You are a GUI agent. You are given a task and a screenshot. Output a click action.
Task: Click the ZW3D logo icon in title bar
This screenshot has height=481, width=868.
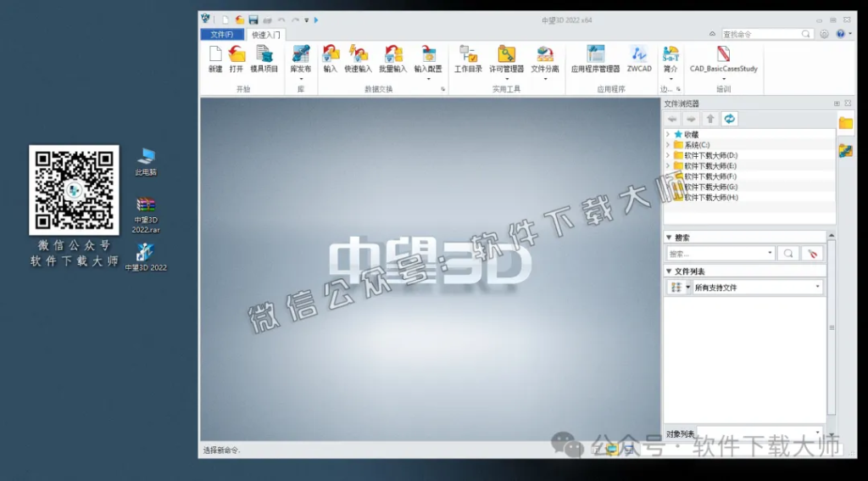pyautogui.click(x=206, y=19)
